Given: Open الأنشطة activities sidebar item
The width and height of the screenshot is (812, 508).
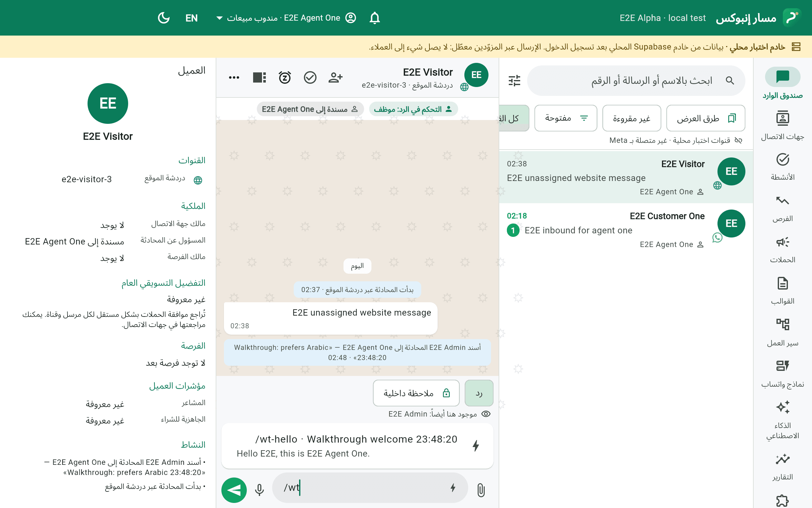Looking at the screenshot, I should pyautogui.click(x=783, y=167).
